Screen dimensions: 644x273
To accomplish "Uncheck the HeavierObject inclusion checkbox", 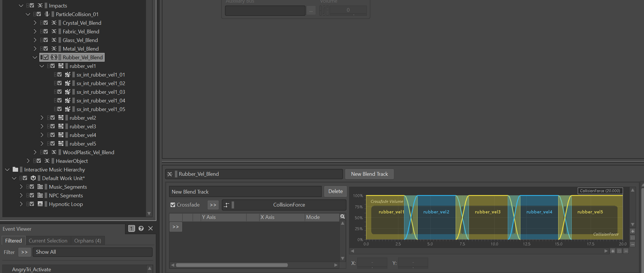I will click(x=39, y=161).
